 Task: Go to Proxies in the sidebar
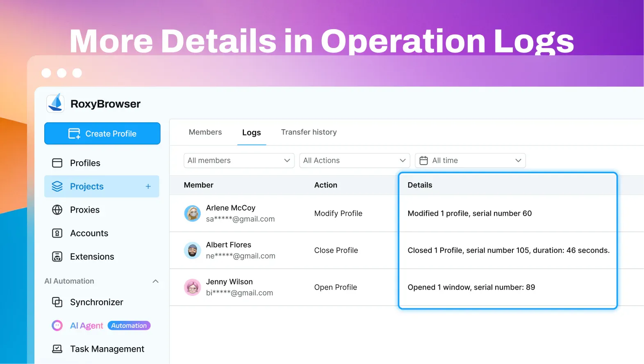(102, 210)
